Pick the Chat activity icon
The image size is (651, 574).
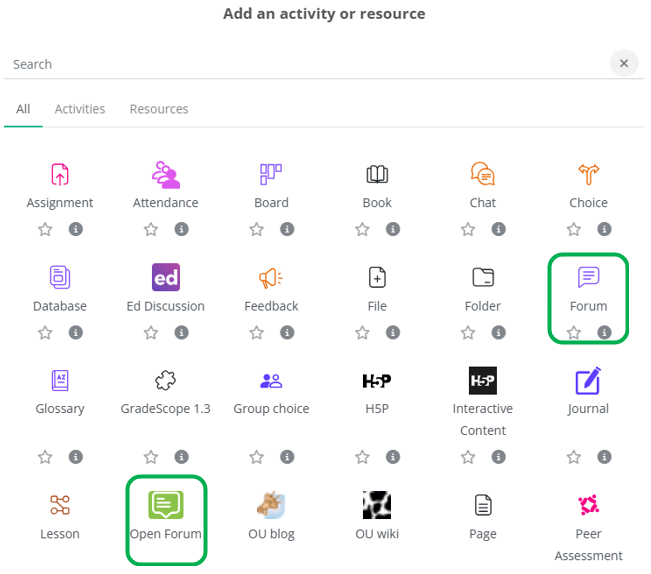[x=483, y=175]
